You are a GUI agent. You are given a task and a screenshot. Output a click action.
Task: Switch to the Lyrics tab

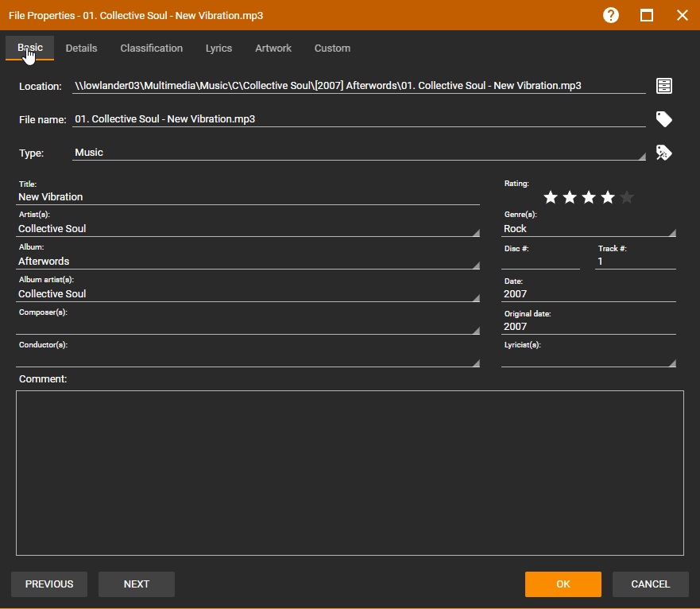coord(219,48)
